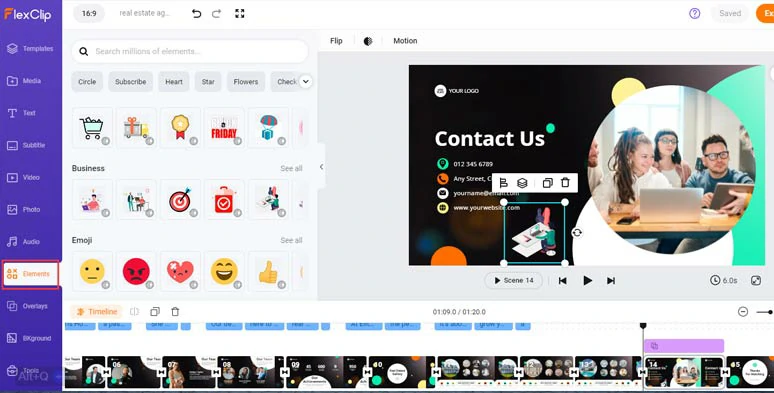Collapse the elements side panel arrow

click(321, 167)
